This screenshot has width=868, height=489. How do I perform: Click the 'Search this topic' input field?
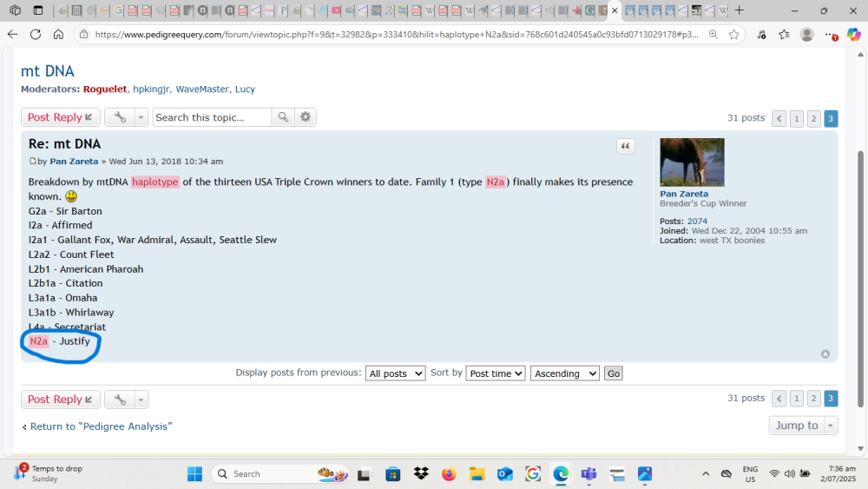coord(212,117)
